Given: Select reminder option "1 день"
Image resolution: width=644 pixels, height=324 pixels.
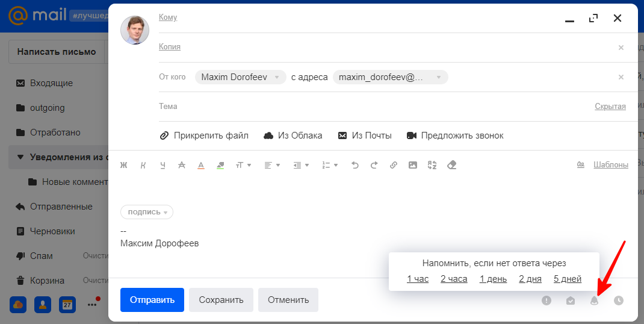Looking at the screenshot, I should [493, 279].
